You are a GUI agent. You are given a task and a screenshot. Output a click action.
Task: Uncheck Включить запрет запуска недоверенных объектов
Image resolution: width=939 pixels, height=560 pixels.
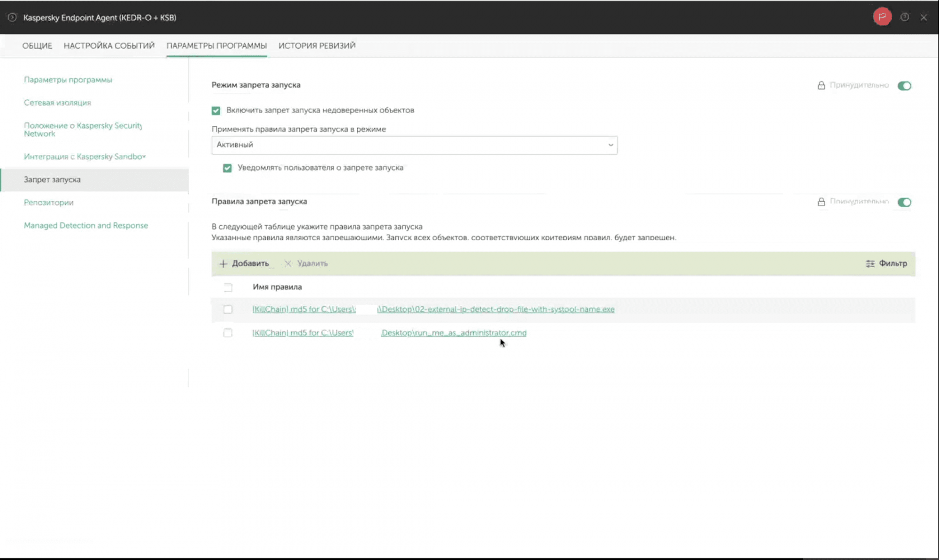(x=216, y=111)
